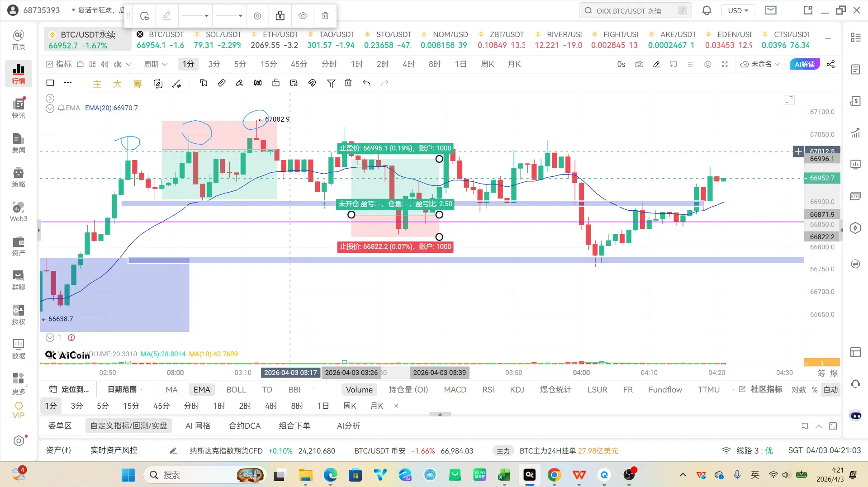Select the 15分 timeframe in top toolbar

click(x=268, y=64)
